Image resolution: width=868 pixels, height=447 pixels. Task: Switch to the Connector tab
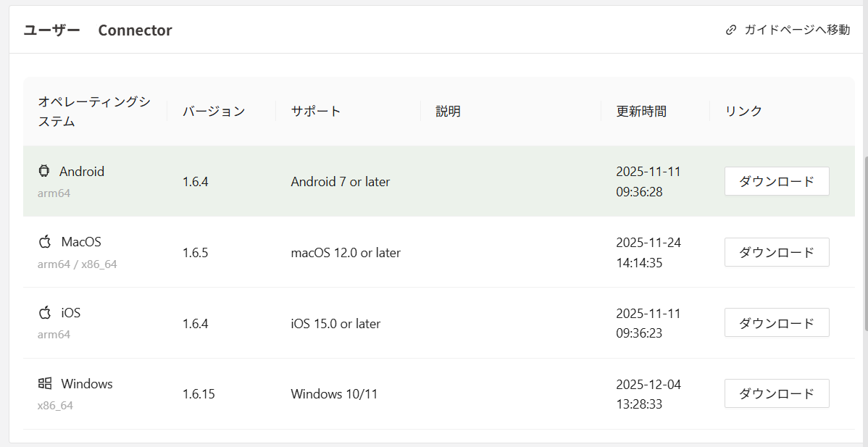(x=135, y=30)
